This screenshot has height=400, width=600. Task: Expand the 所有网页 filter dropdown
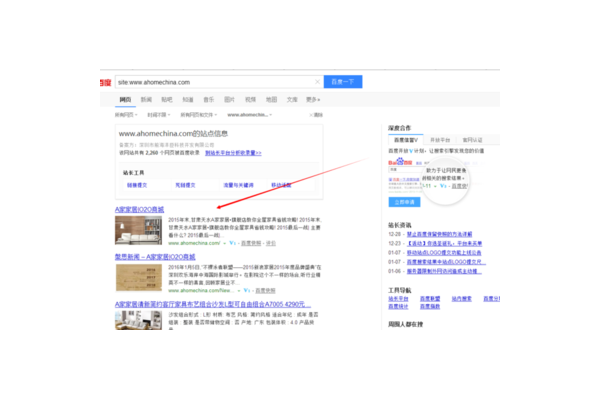coord(126,115)
